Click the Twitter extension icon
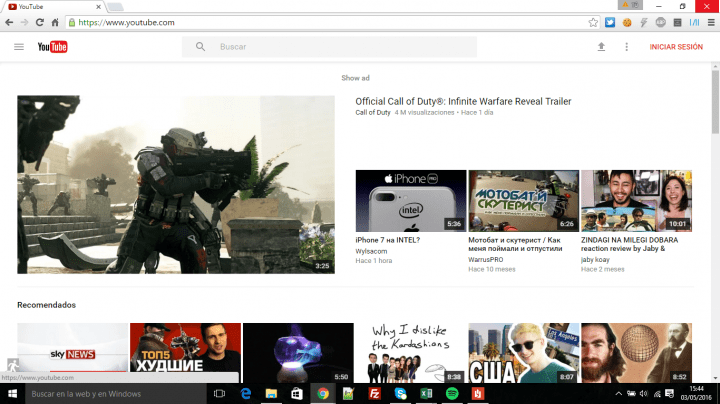The height and width of the screenshot is (404, 720). pyautogui.click(x=610, y=22)
